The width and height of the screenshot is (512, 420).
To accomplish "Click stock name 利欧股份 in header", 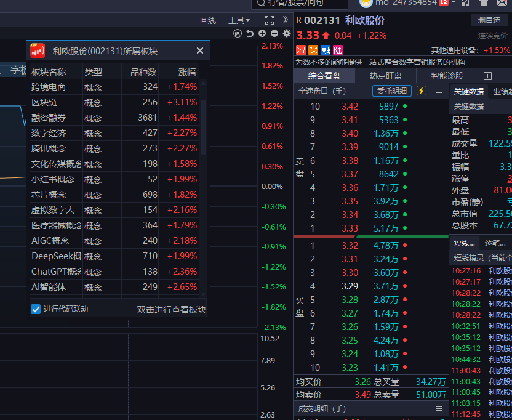I will (x=365, y=21).
